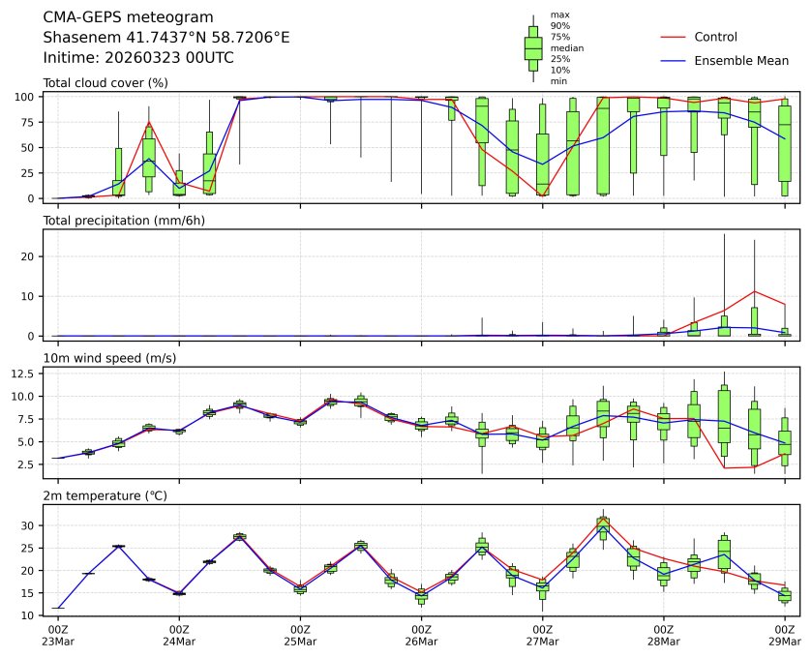
Task: Click the Shasenem coordinates text
Action: (166, 38)
